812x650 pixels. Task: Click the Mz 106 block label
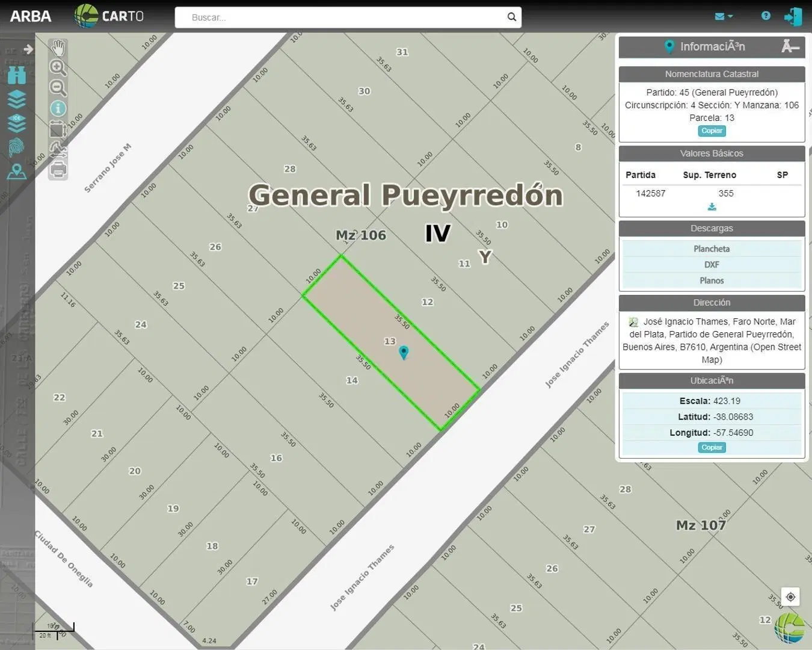pos(361,235)
